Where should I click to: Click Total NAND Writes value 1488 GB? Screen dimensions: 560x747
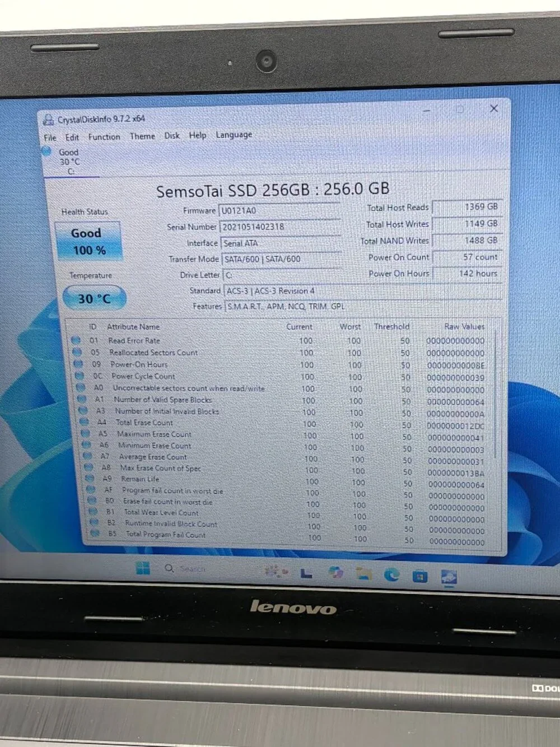(x=468, y=240)
